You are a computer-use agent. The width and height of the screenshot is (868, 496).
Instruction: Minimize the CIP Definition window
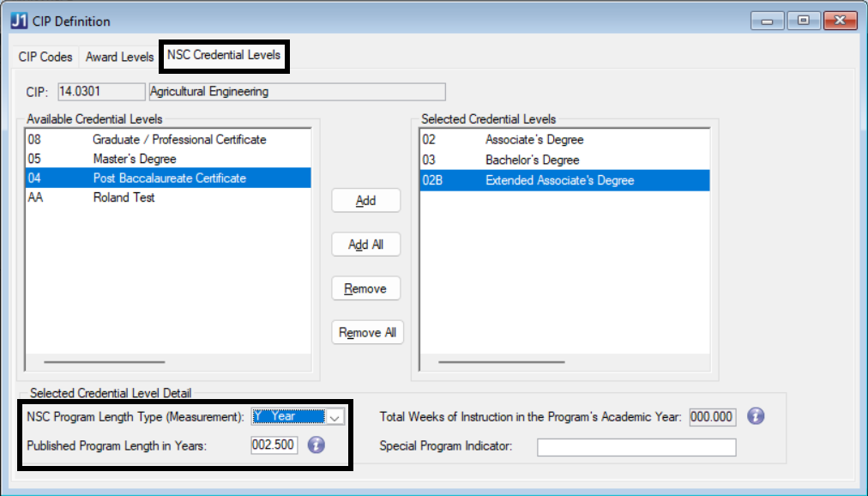(767, 21)
